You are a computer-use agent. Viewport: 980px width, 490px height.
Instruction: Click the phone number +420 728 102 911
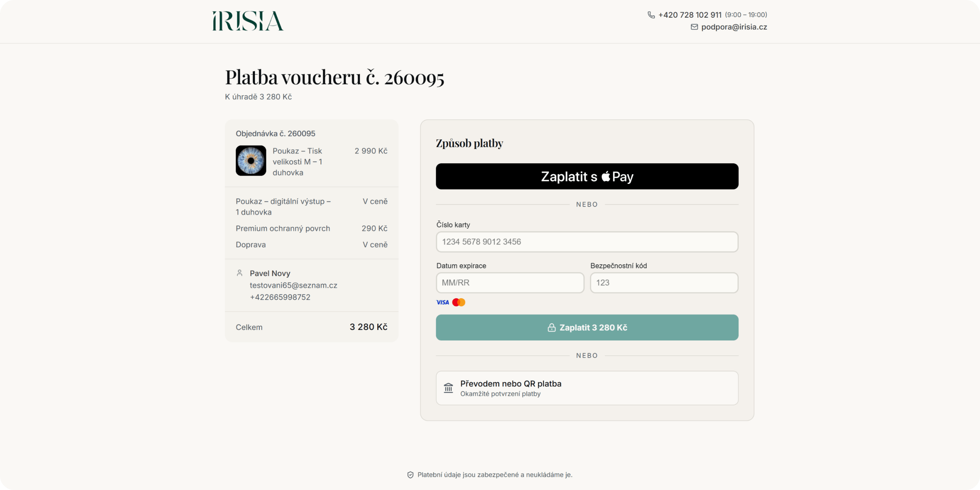(x=690, y=15)
